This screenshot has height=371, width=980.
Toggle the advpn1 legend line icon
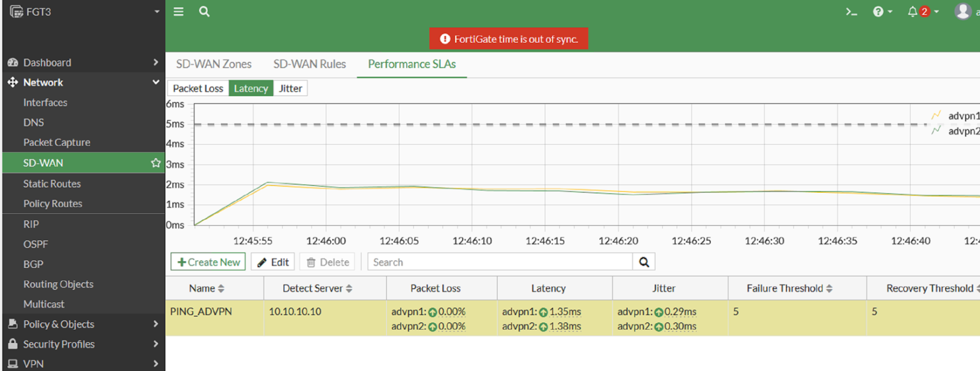click(936, 115)
